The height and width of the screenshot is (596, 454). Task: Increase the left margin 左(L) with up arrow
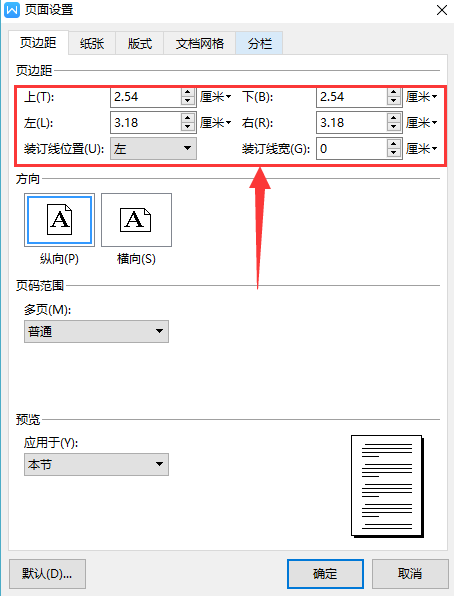point(187,119)
